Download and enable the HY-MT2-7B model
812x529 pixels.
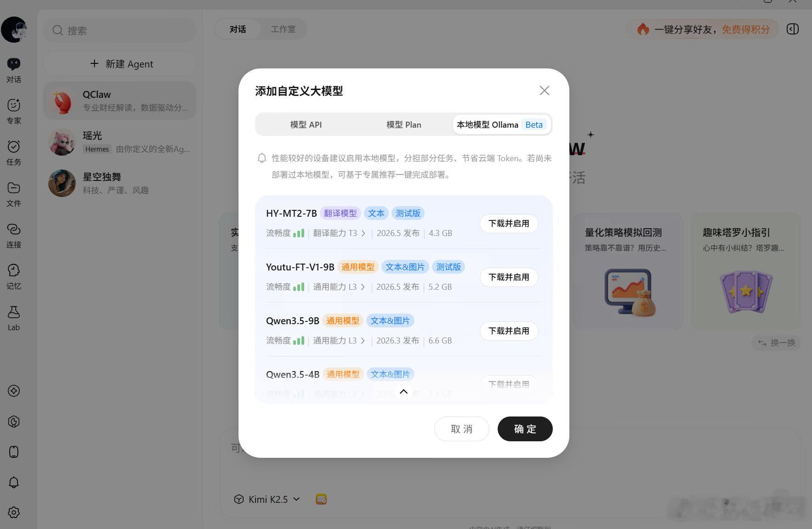pyautogui.click(x=509, y=224)
